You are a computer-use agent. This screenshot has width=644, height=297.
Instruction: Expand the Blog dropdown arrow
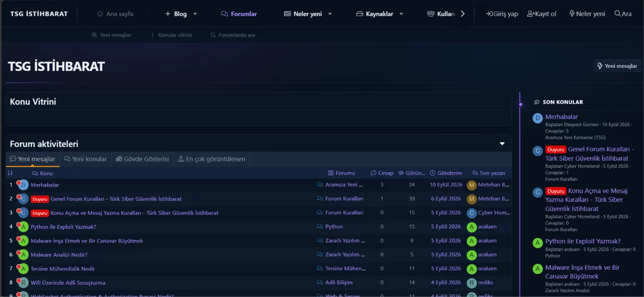coord(195,14)
